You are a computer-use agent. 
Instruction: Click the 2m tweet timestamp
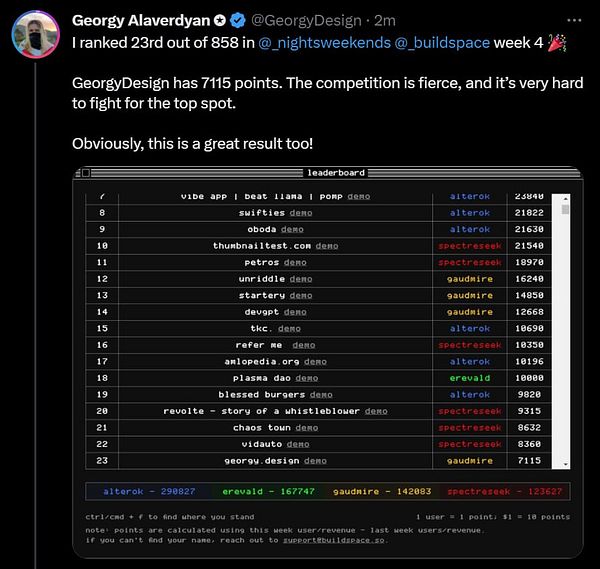pyautogui.click(x=385, y=19)
